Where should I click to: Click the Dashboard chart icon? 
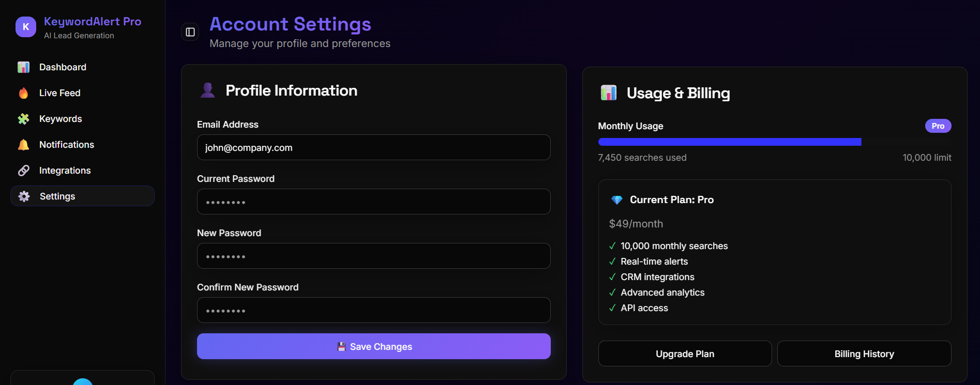[24, 67]
